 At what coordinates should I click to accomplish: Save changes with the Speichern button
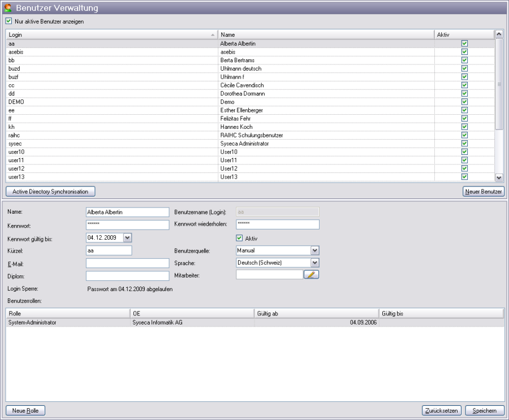click(x=485, y=410)
